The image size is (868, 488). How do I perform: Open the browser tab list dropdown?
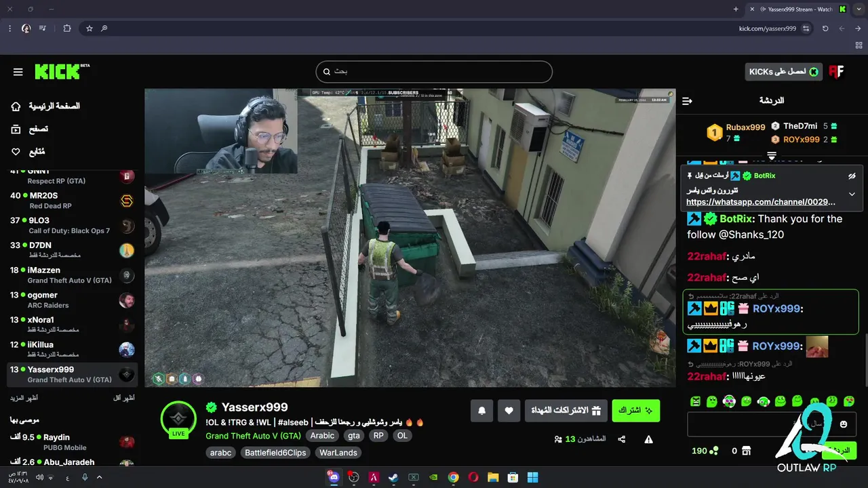859,9
